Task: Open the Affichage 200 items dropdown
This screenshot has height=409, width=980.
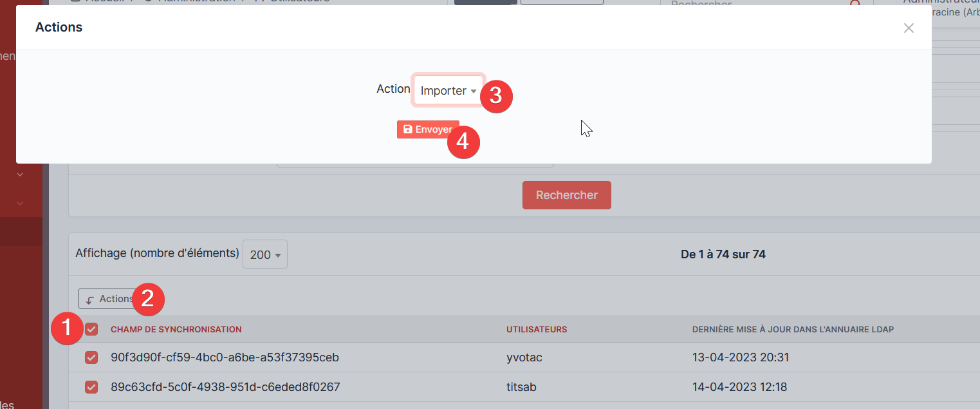Action: [x=264, y=254]
